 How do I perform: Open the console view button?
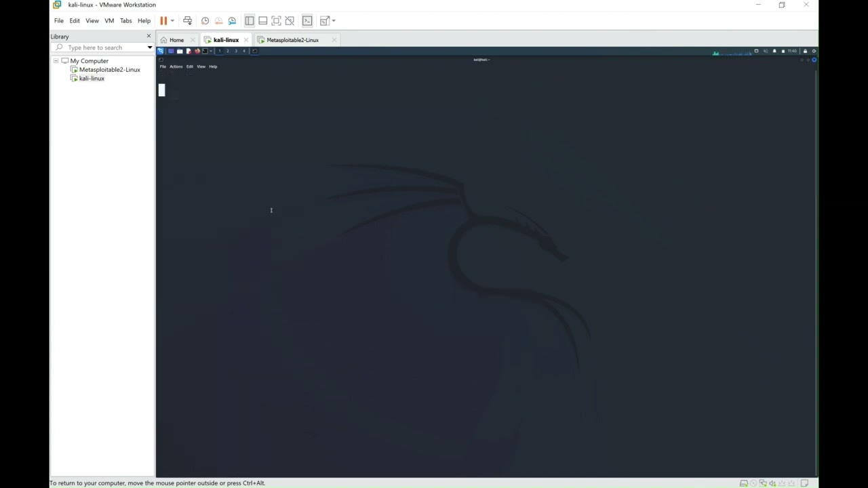point(307,21)
